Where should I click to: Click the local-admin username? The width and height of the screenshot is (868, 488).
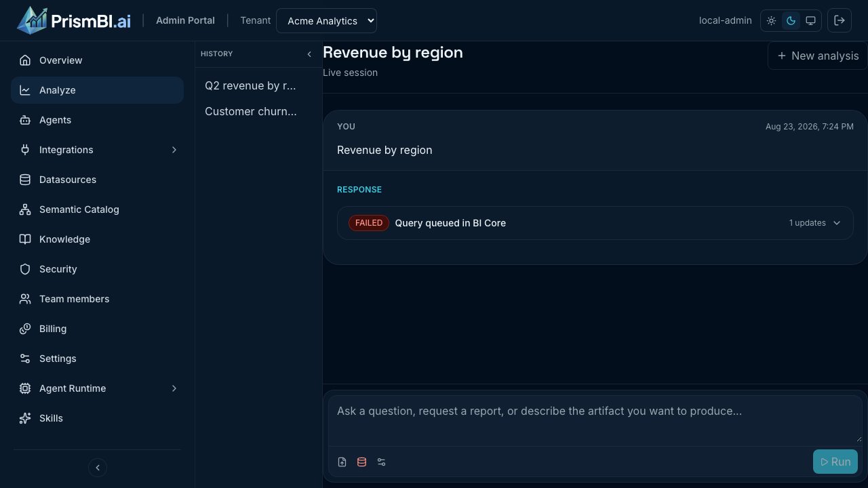pos(726,20)
